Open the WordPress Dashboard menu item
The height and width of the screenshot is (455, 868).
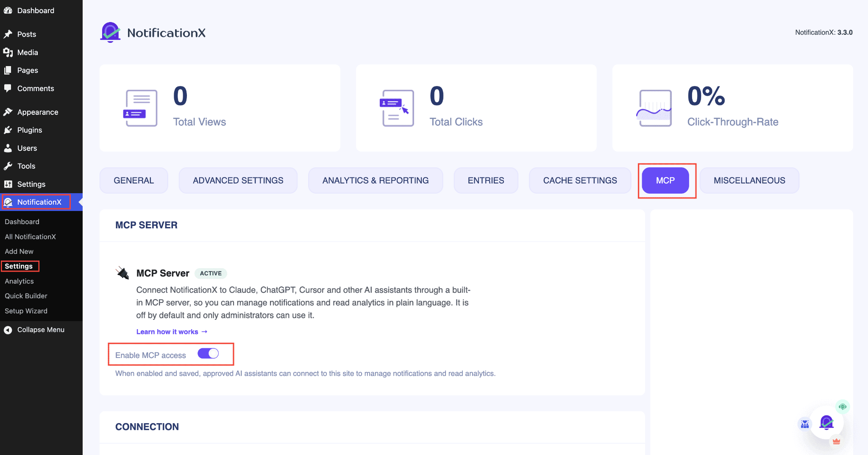click(x=36, y=11)
